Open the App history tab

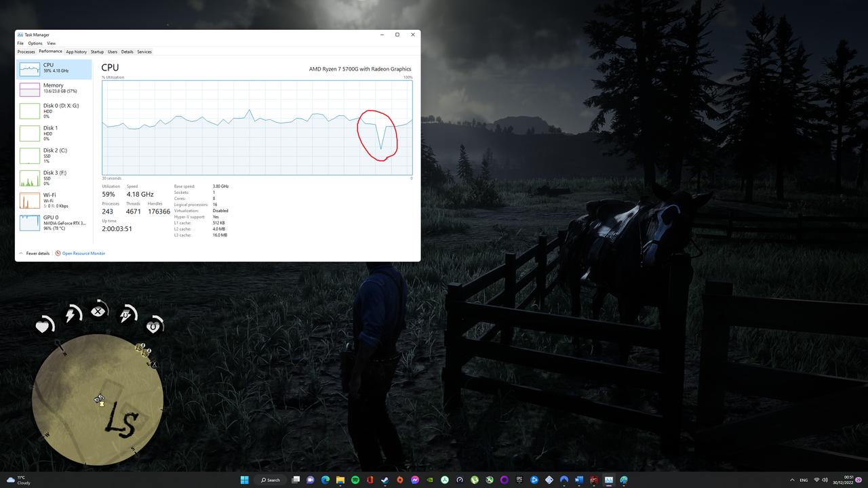[77, 52]
